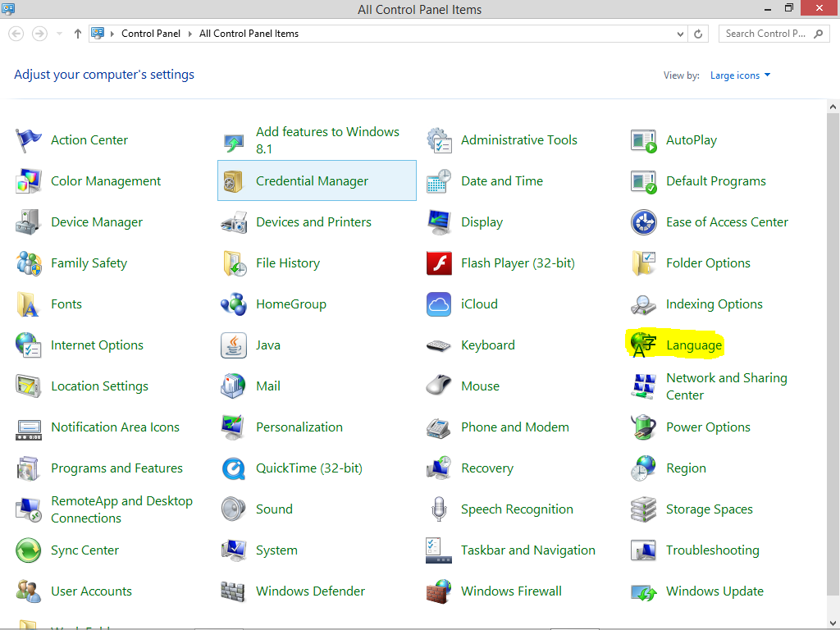Open the Windows Defender wall icon
The image size is (840, 630).
234,591
